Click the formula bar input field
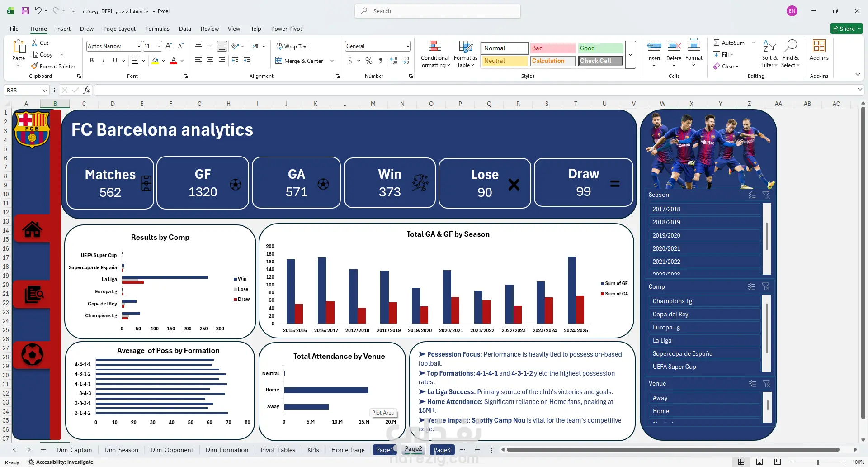 point(475,90)
